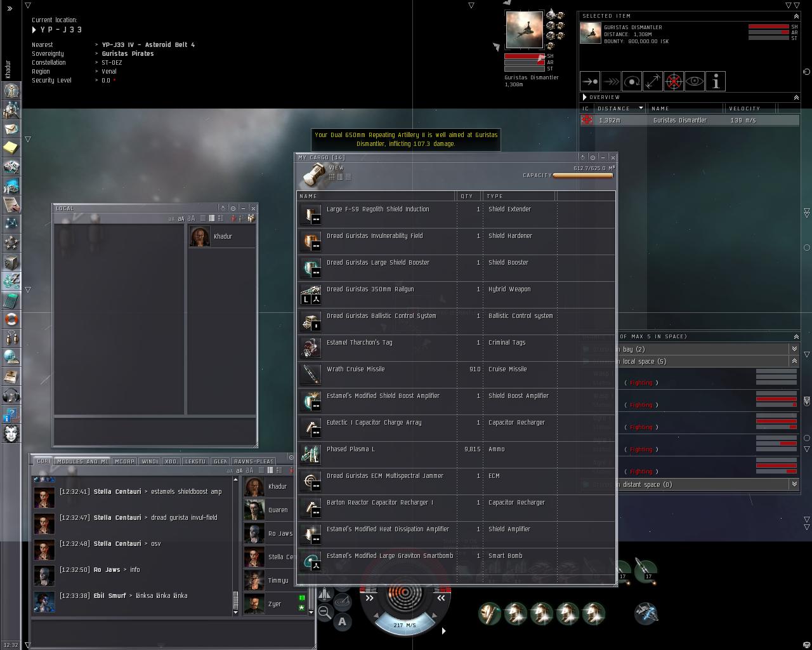Sort overview by the Name column
812x650 pixels.
coord(686,109)
